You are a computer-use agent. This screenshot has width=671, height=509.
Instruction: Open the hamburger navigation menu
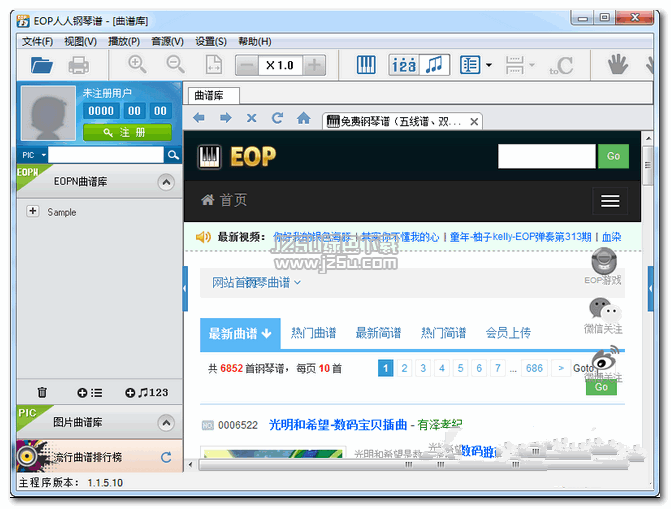point(610,201)
